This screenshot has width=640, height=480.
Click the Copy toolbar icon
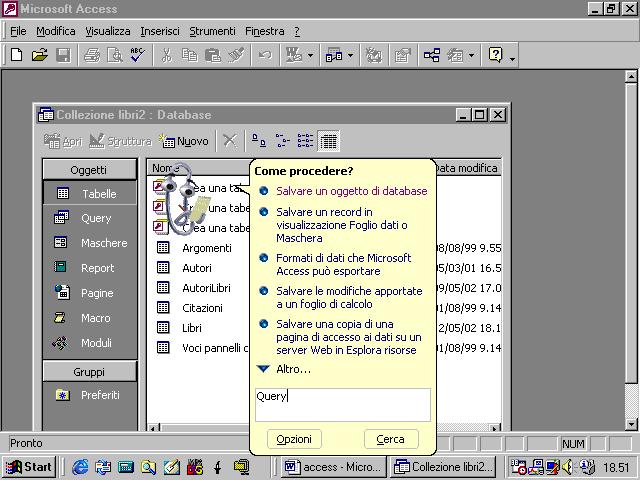(189, 55)
